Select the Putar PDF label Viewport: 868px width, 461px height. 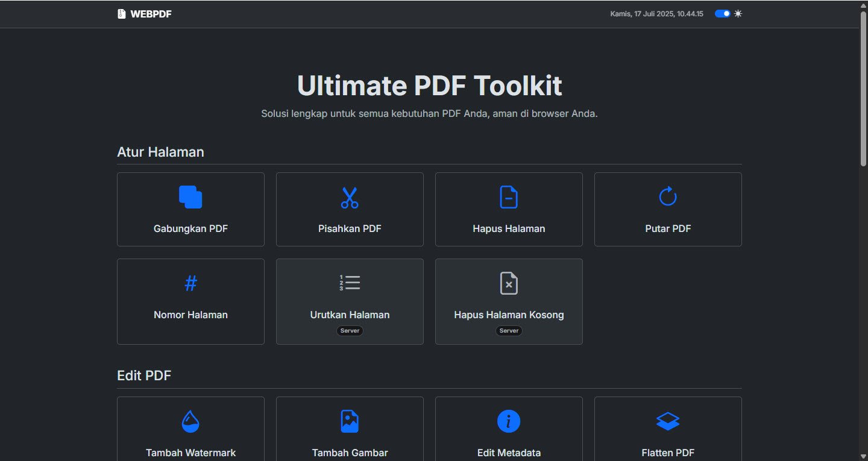point(668,228)
